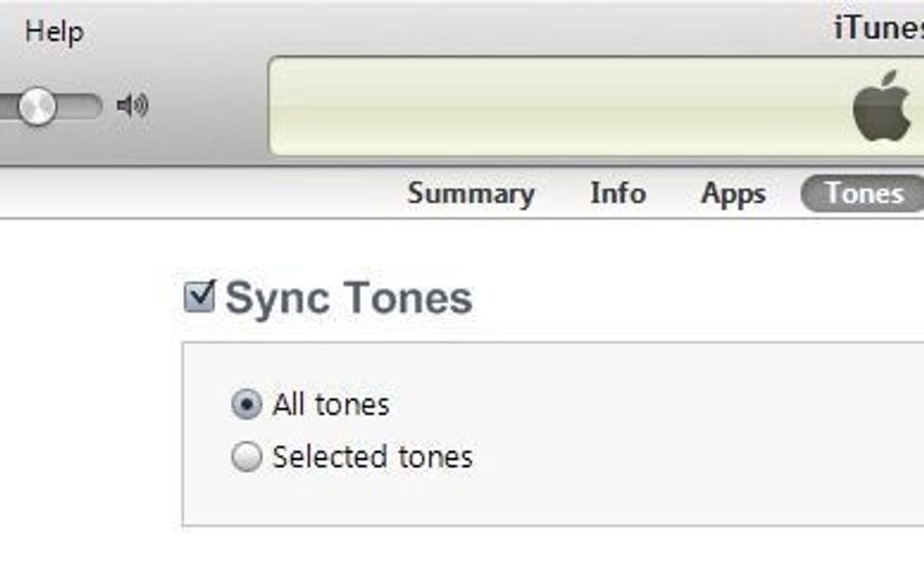Select the Tones tab

click(863, 194)
